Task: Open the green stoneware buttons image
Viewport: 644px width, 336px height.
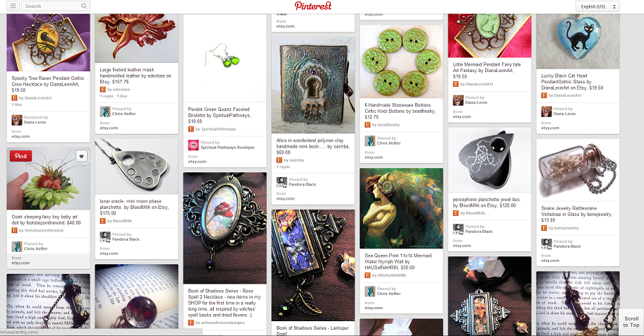Action: 401,61
